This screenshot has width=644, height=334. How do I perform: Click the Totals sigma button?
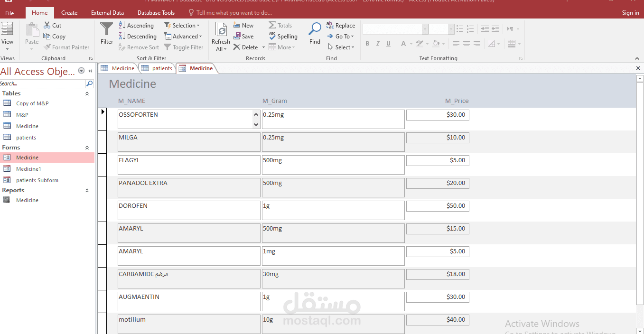280,25
